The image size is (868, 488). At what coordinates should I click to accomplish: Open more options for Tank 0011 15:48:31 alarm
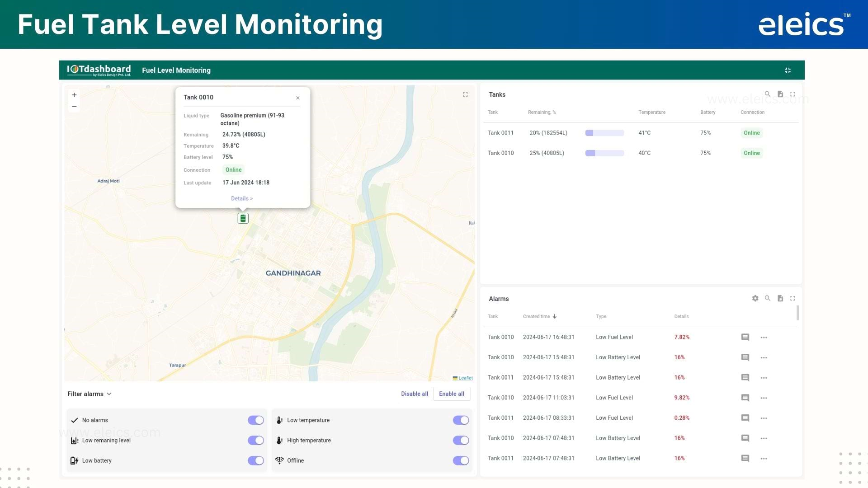coord(764,378)
